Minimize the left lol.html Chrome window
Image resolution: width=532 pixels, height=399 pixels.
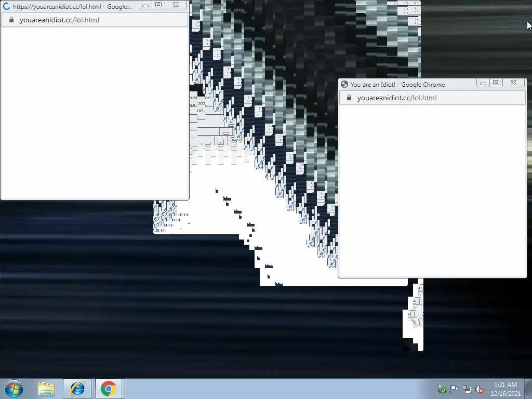(x=145, y=5)
